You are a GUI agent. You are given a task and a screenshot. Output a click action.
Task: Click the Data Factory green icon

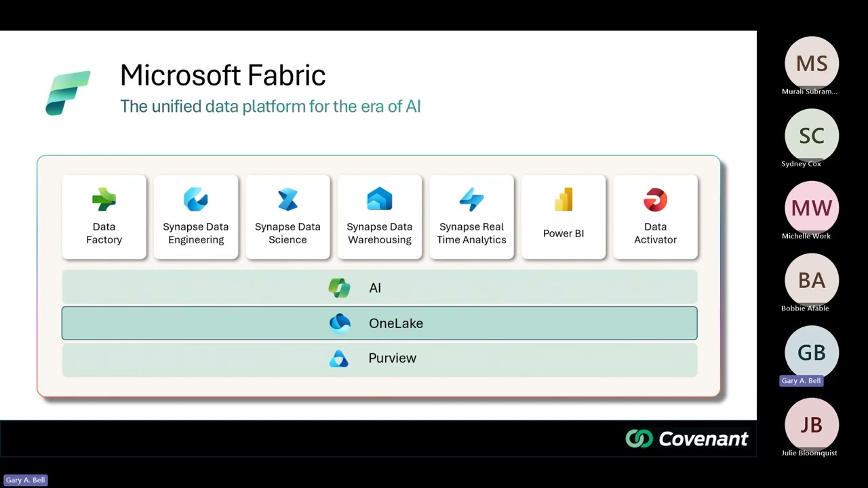(x=104, y=200)
